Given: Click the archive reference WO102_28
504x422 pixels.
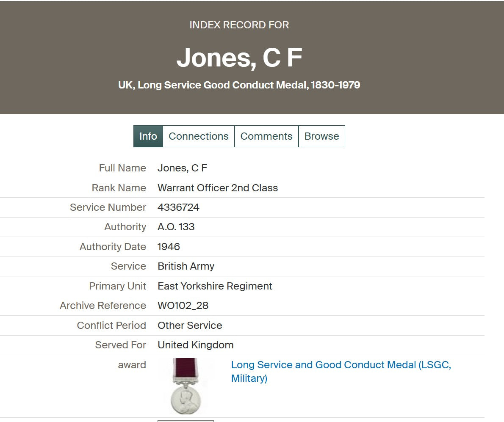Looking at the screenshot, I should pyautogui.click(x=183, y=306).
